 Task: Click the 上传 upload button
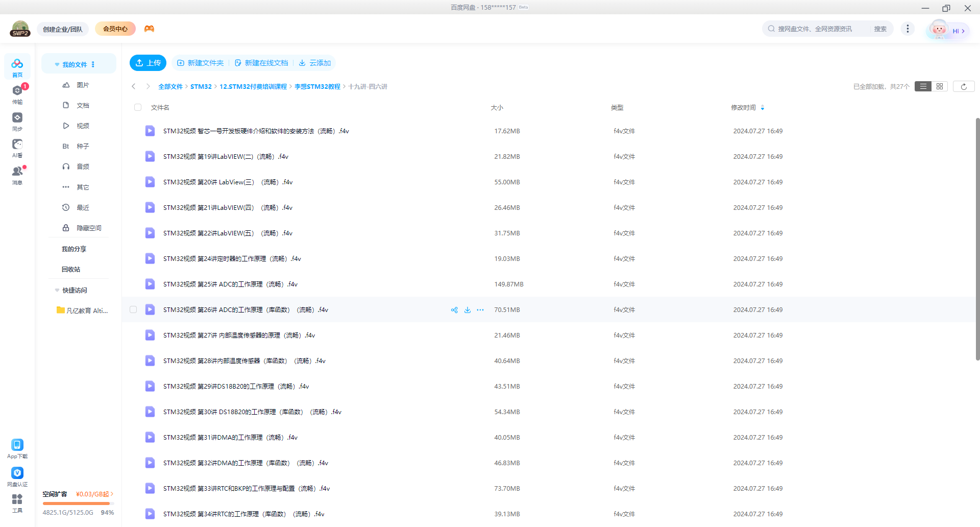point(148,63)
